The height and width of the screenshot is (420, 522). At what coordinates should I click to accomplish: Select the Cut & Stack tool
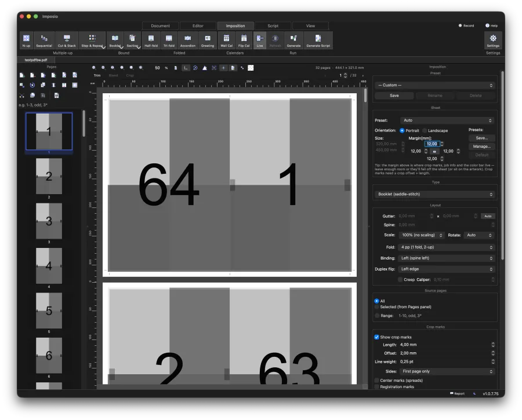67,41
